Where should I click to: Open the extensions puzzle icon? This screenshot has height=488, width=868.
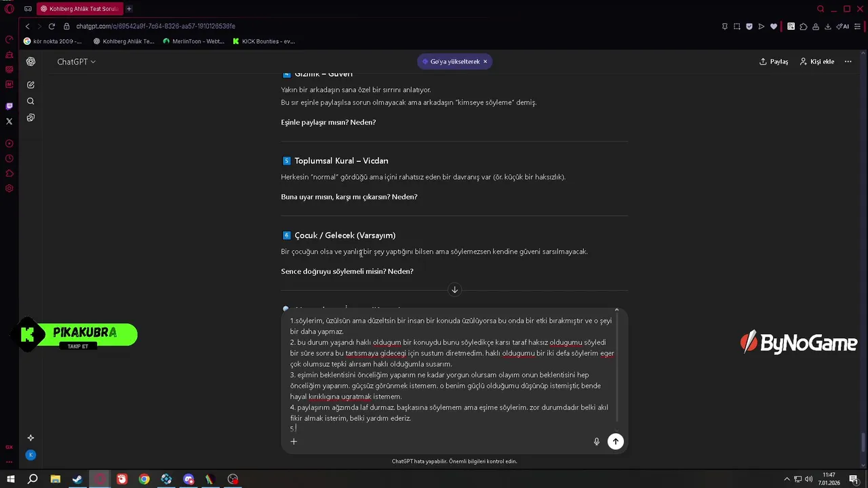tap(804, 26)
